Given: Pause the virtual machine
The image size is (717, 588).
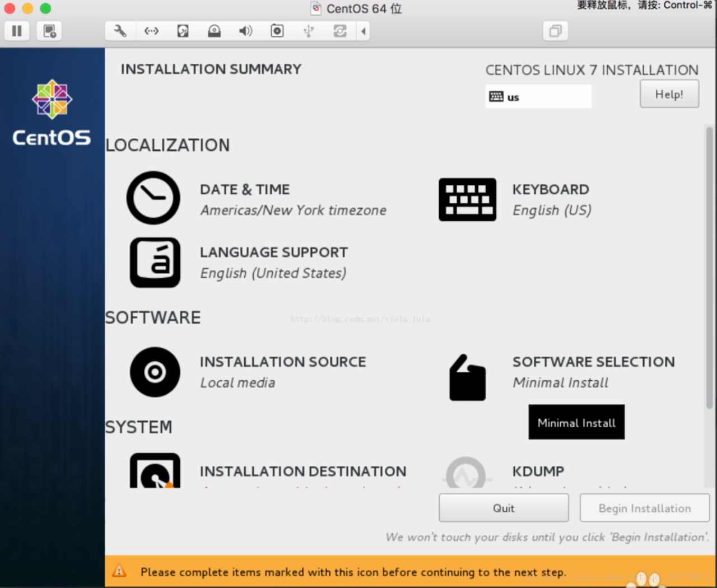Looking at the screenshot, I should (17, 31).
